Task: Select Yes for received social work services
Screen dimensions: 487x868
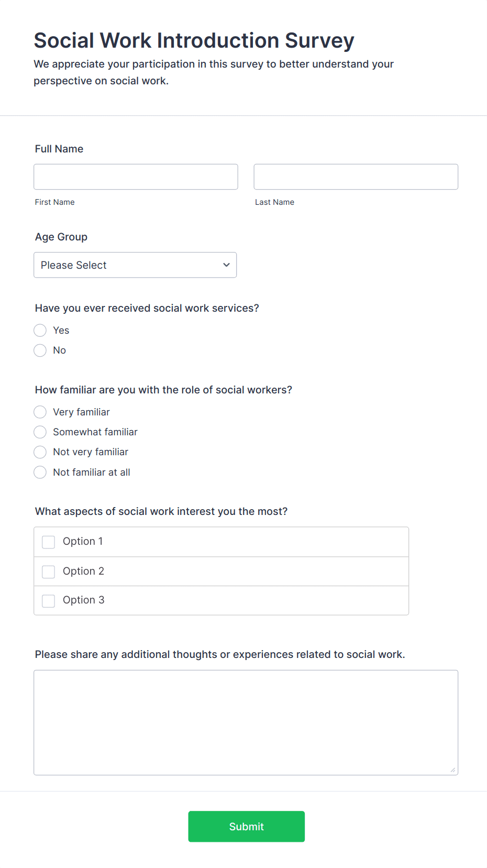Action: [x=40, y=331]
